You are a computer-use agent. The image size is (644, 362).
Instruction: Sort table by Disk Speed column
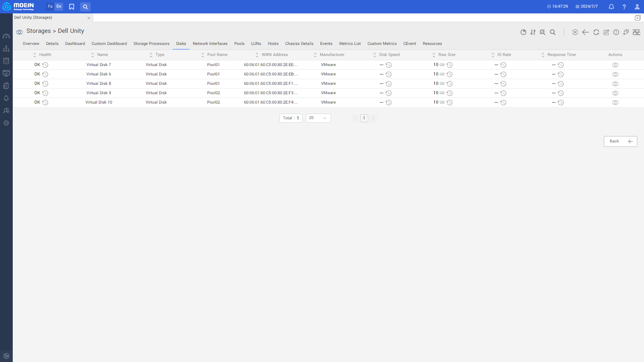coord(375,55)
